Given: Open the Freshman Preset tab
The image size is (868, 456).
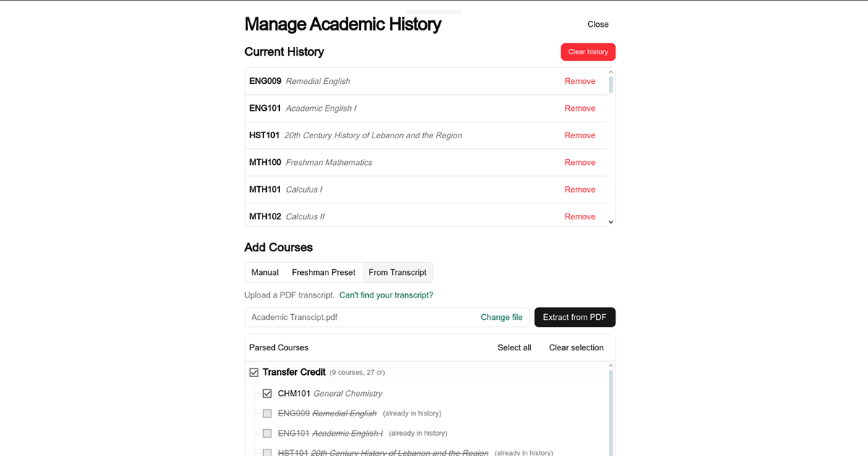Looking at the screenshot, I should click(x=323, y=272).
